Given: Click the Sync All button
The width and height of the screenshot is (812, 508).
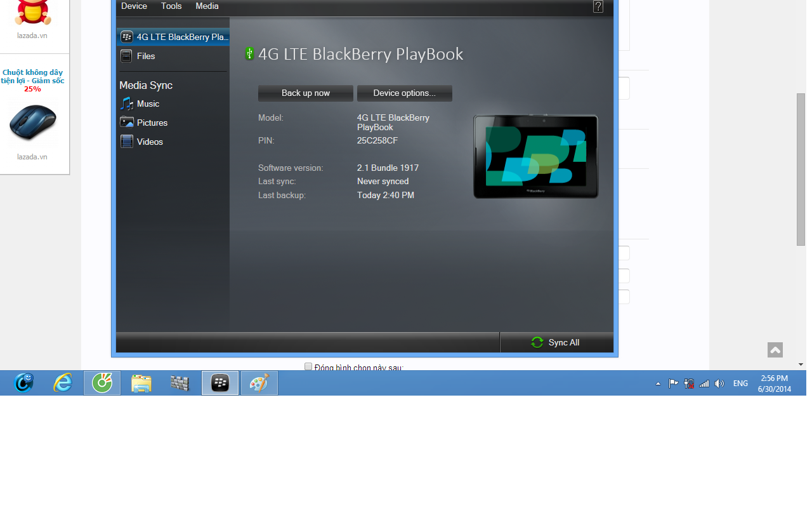Looking at the screenshot, I should [556, 342].
